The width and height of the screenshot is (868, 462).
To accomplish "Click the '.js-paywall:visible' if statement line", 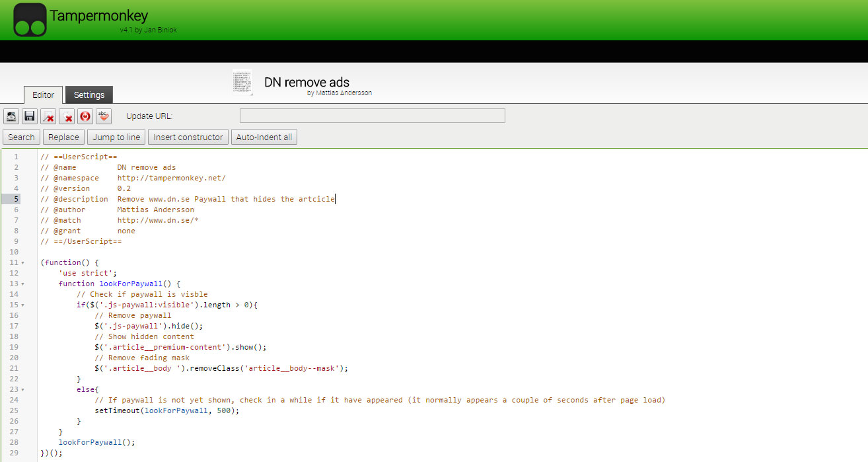I will (x=167, y=305).
